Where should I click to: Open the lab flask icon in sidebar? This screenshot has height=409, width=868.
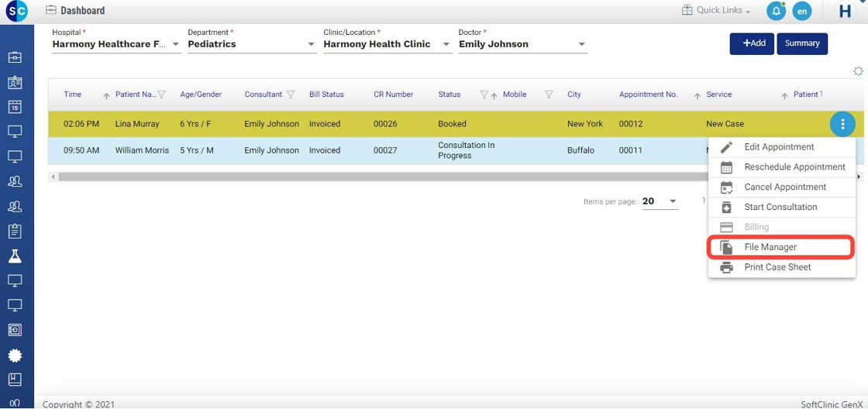[x=15, y=256]
